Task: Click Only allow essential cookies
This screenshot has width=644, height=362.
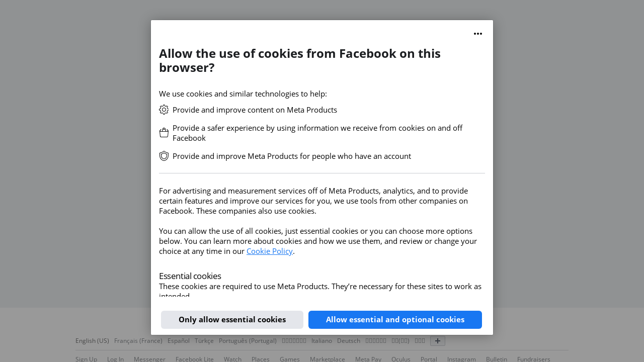Action: 232,320
